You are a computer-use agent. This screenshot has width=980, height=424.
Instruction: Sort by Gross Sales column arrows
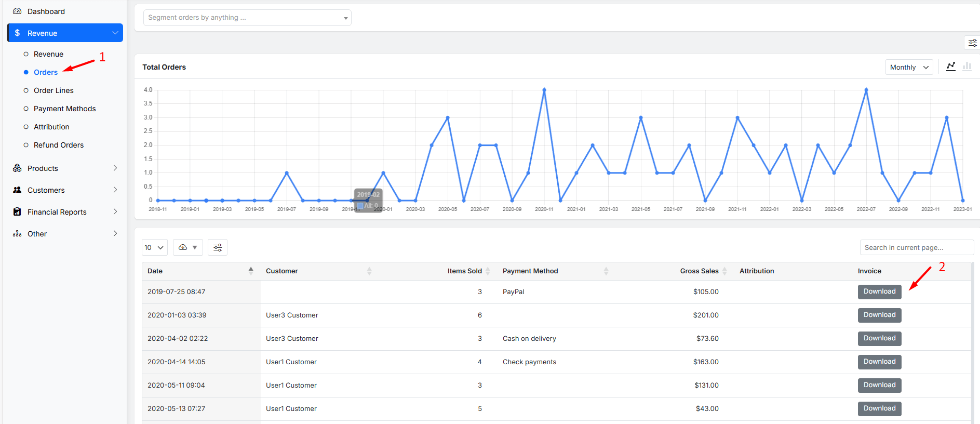(x=724, y=271)
